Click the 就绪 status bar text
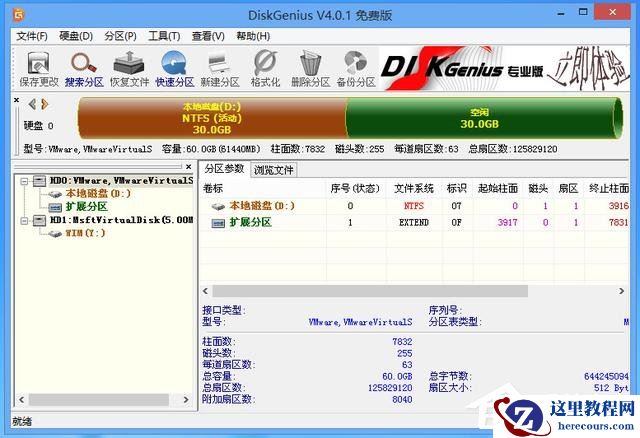This screenshot has width=640, height=438. [22, 421]
